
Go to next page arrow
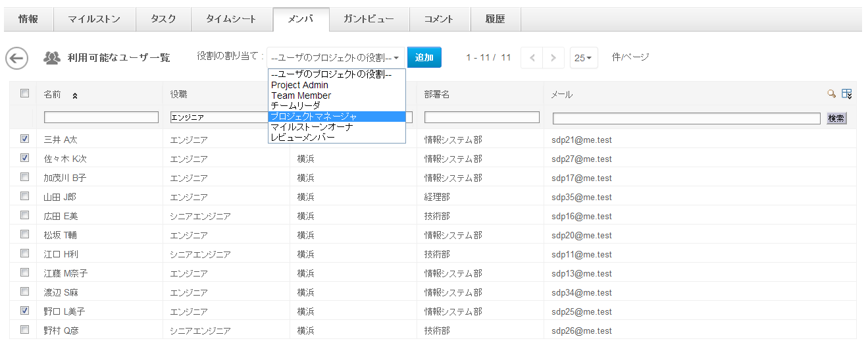point(553,58)
